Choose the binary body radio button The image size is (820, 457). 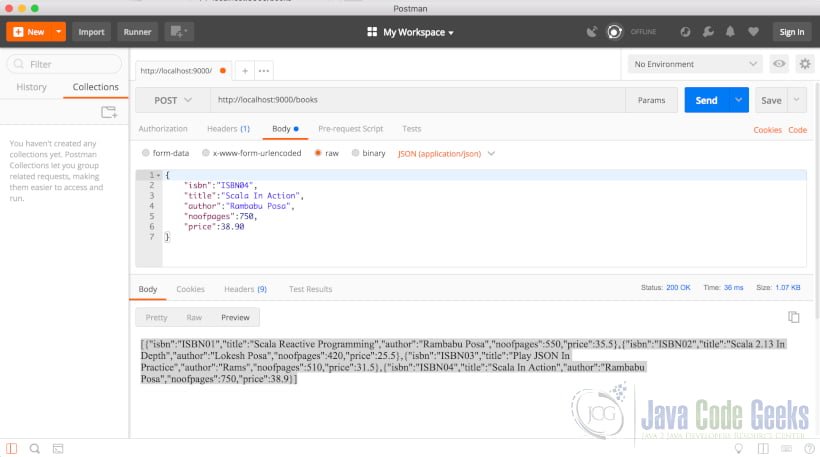[x=355, y=153]
